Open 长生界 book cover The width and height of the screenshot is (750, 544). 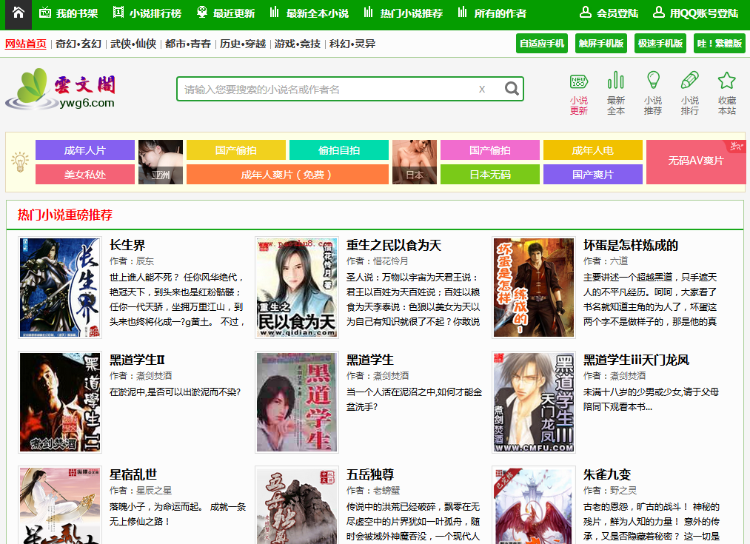[x=60, y=288]
